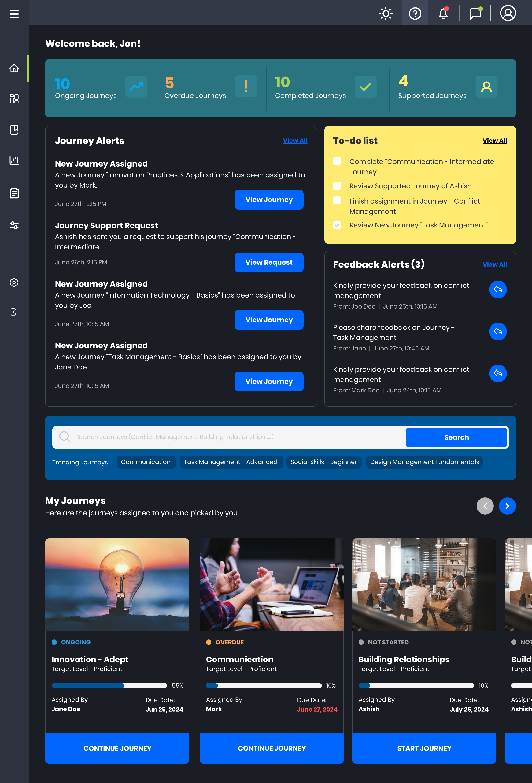The width and height of the screenshot is (532, 783).
Task: Open notifications via the bell icon
Action: click(443, 13)
